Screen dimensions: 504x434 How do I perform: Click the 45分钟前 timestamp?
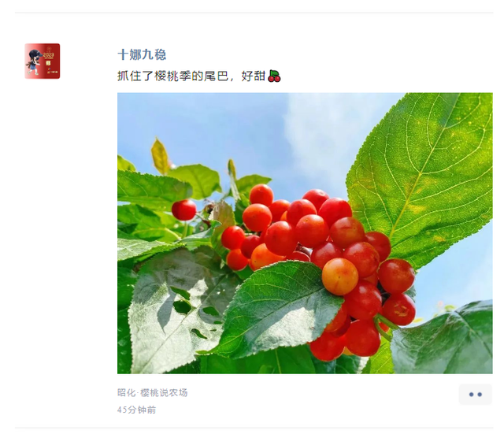(136, 410)
